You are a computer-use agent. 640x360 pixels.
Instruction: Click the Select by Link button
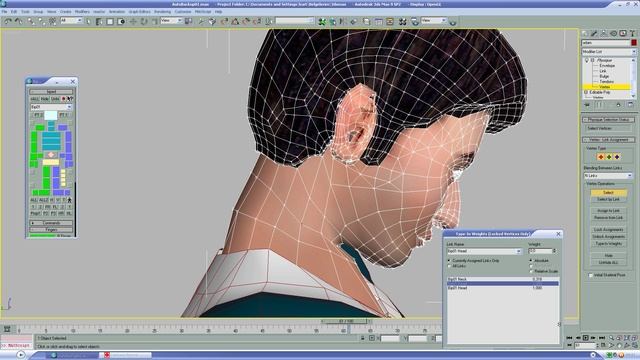pyautogui.click(x=608, y=199)
